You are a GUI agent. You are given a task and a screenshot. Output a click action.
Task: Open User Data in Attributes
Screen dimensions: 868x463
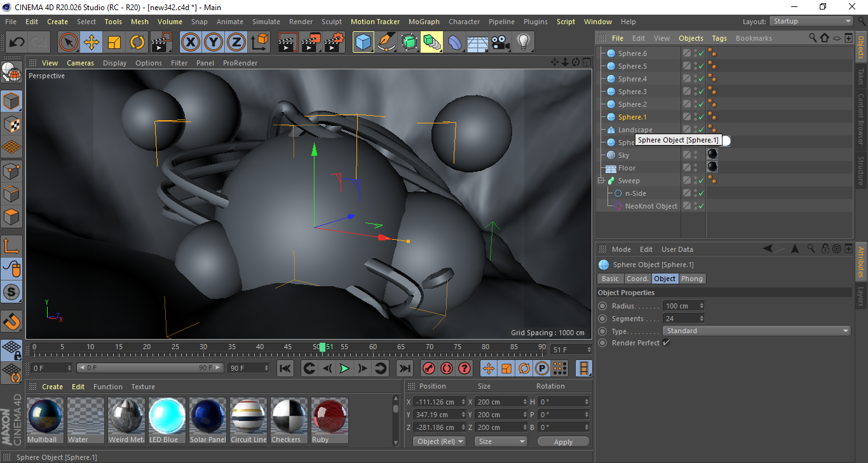(677, 249)
